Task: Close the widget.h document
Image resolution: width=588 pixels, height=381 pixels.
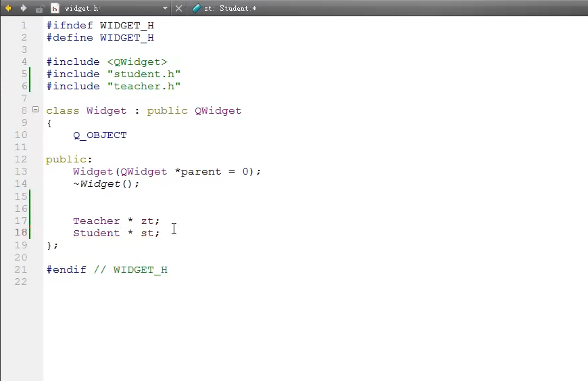Action: [179, 8]
